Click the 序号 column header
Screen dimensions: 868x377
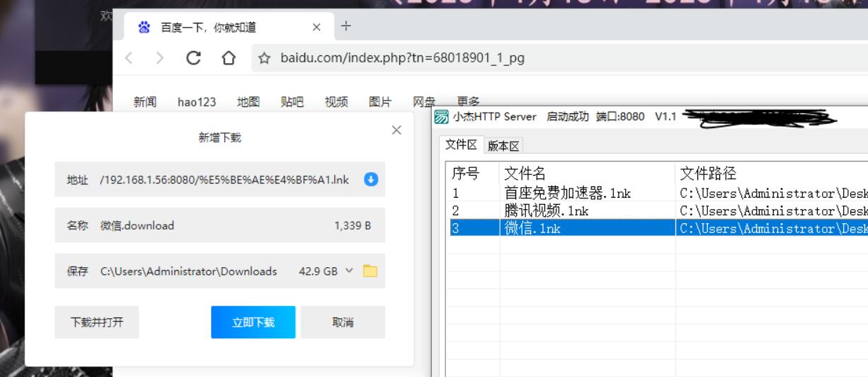(x=474, y=174)
